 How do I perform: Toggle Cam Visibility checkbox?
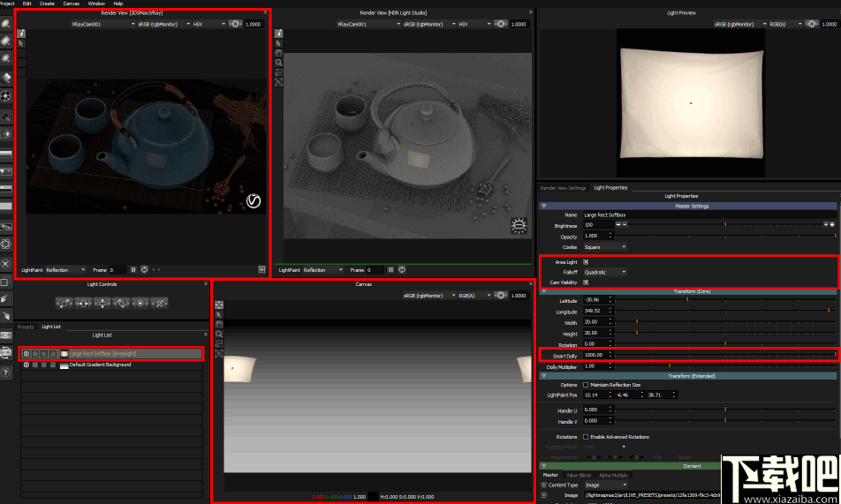(x=586, y=282)
